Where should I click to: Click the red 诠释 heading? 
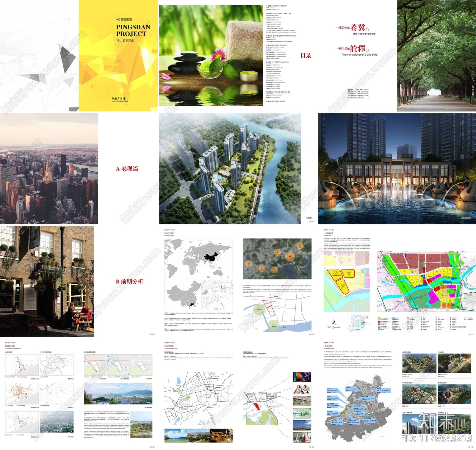[x=360, y=48]
